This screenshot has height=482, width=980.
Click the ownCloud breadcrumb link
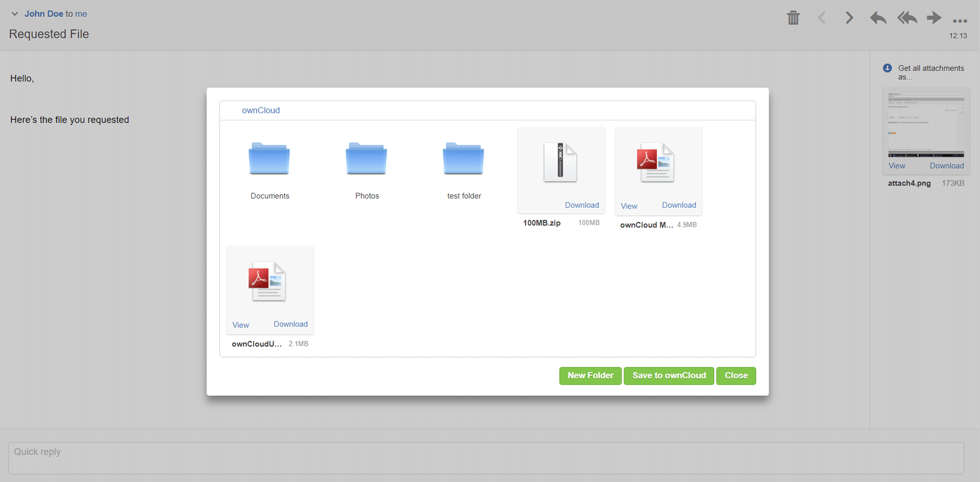(x=261, y=110)
